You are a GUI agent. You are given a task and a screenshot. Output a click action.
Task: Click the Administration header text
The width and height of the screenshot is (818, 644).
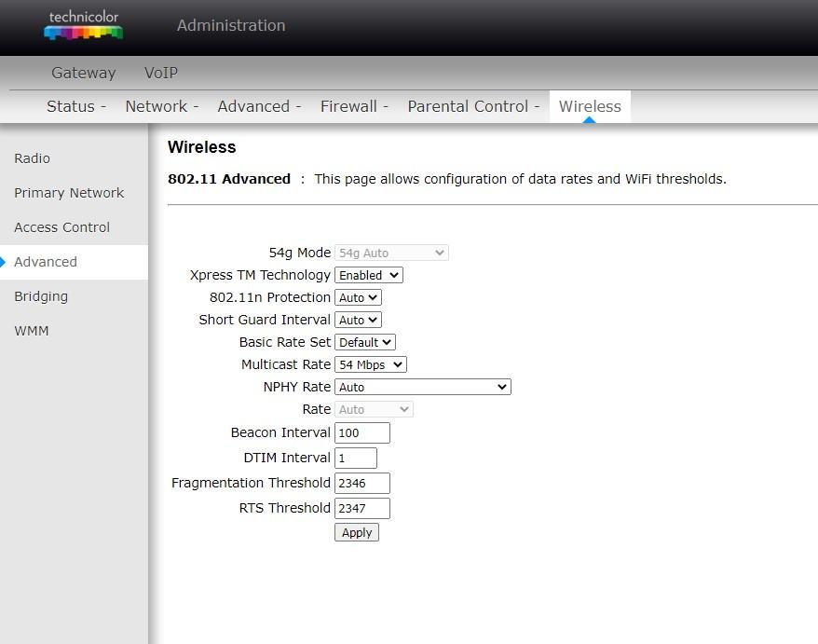pyautogui.click(x=231, y=25)
